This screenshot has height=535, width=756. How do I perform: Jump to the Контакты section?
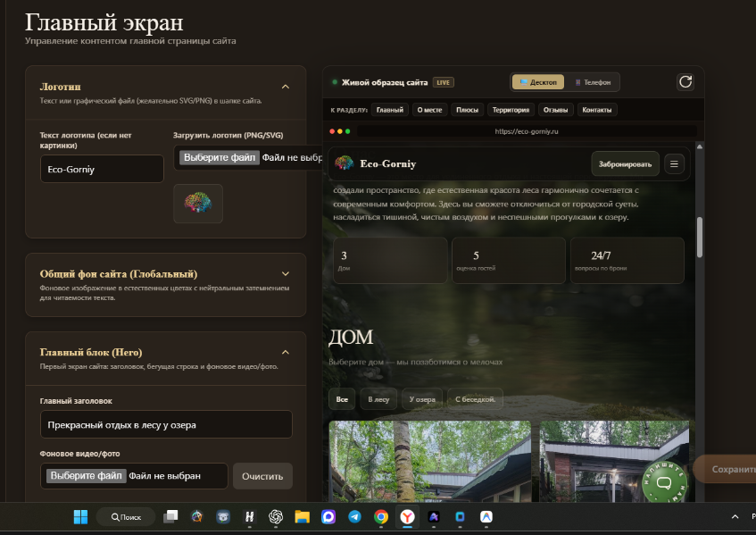point(597,110)
